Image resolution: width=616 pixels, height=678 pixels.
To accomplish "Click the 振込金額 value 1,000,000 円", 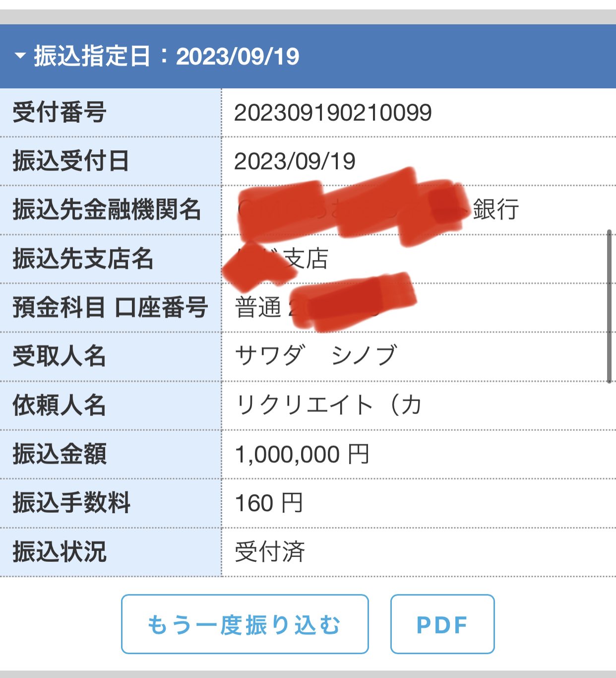I will pos(302,454).
